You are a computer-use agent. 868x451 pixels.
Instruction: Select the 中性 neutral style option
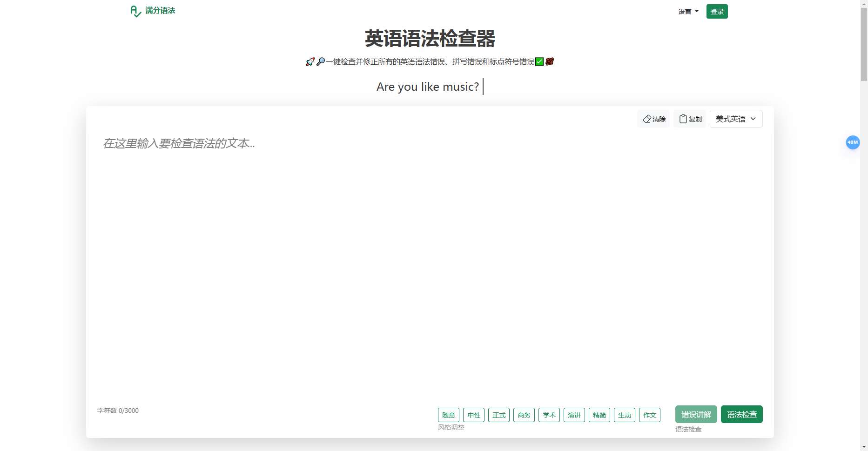[x=474, y=415]
